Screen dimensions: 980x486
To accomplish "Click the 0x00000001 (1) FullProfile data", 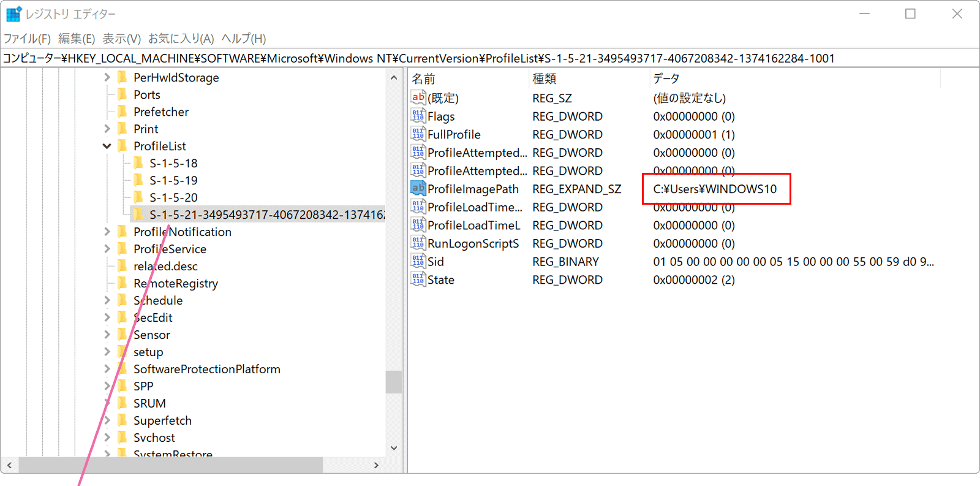I will click(x=694, y=134).
